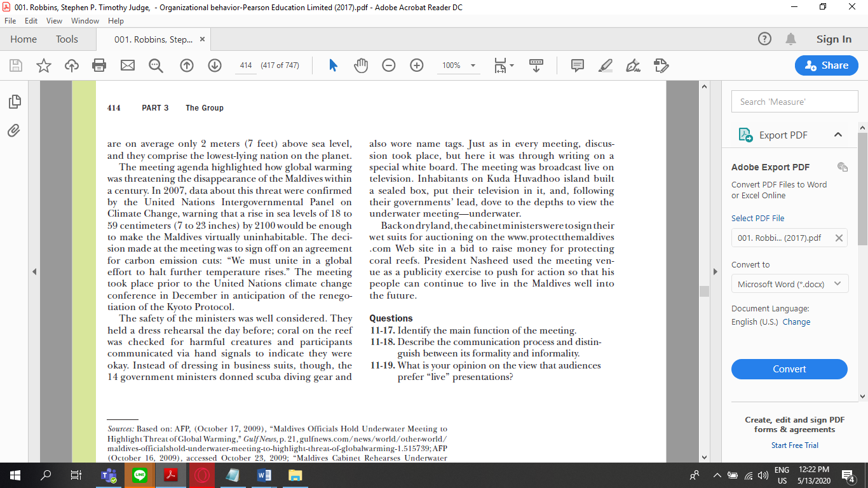868x488 pixels.
Task: Switch to the Home tab
Action: [x=24, y=39]
